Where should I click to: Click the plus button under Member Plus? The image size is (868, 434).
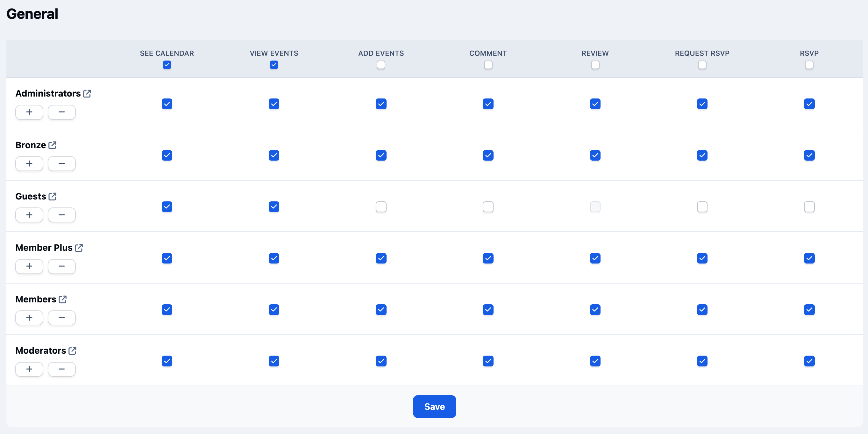(29, 266)
